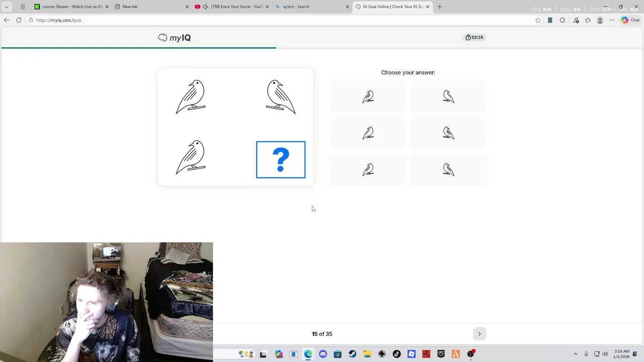Viewport: 644px width, 362px height.
Task: Open Copilot Chat button
Action: point(630,20)
